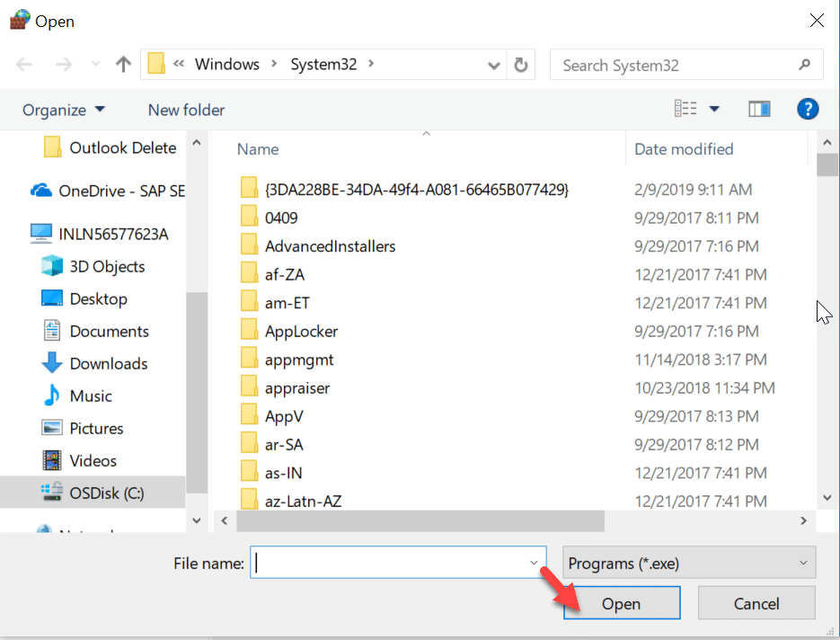Expand the address bar history dropdown
840x640 pixels.
pos(494,66)
